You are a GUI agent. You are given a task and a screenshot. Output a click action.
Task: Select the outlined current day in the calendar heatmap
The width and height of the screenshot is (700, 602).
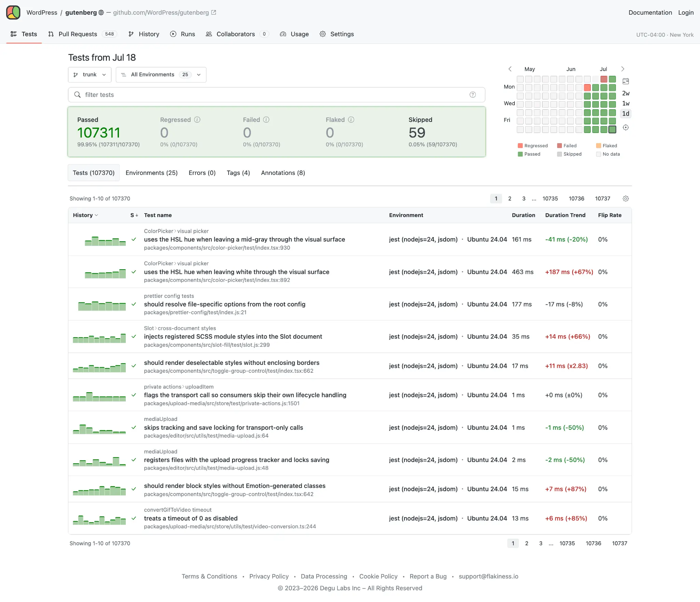pyautogui.click(x=612, y=129)
